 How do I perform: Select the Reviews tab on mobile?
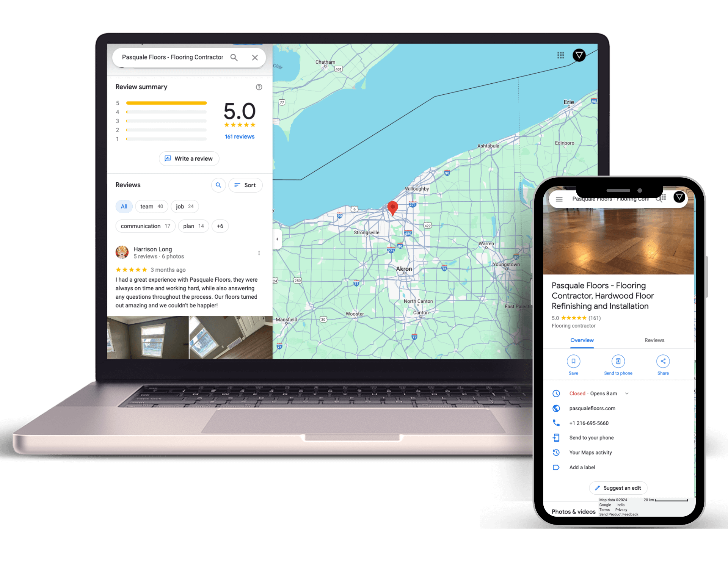click(648, 339)
